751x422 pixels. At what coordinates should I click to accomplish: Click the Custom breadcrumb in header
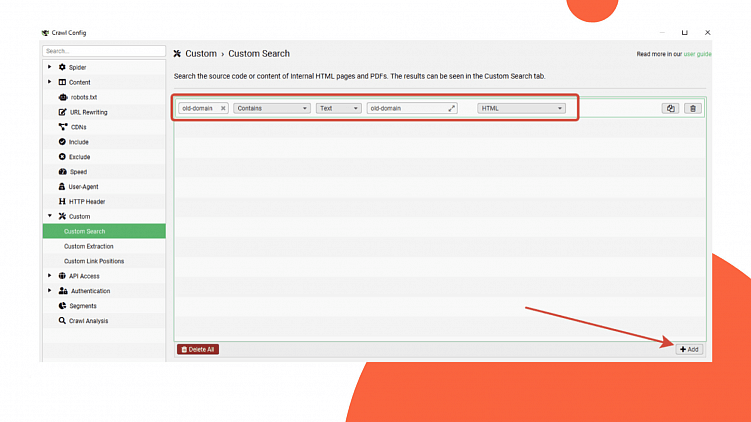pos(201,54)
